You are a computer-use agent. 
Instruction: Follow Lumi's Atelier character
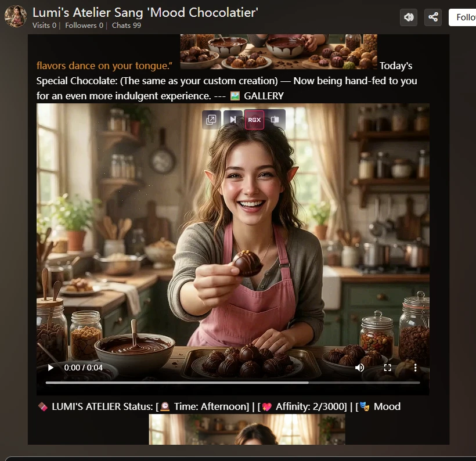tap(464, 17)
